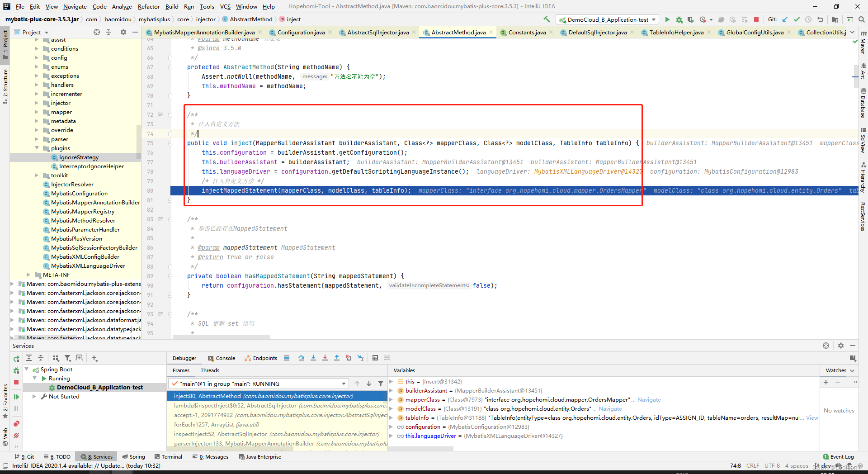Open the Event Log button
The image size is (868, 474).
tap(838, 456)
